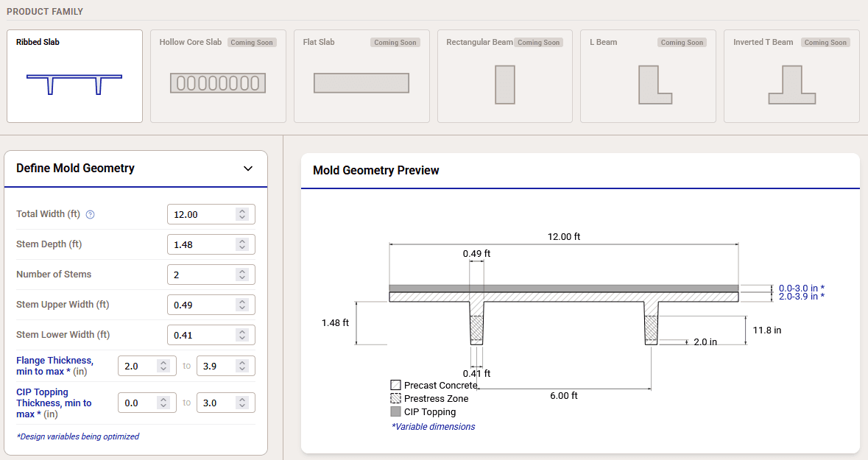The image size is (868, 460).
Task: Select the Ribbed Slab product family card
Action: [x=74, y=76]
